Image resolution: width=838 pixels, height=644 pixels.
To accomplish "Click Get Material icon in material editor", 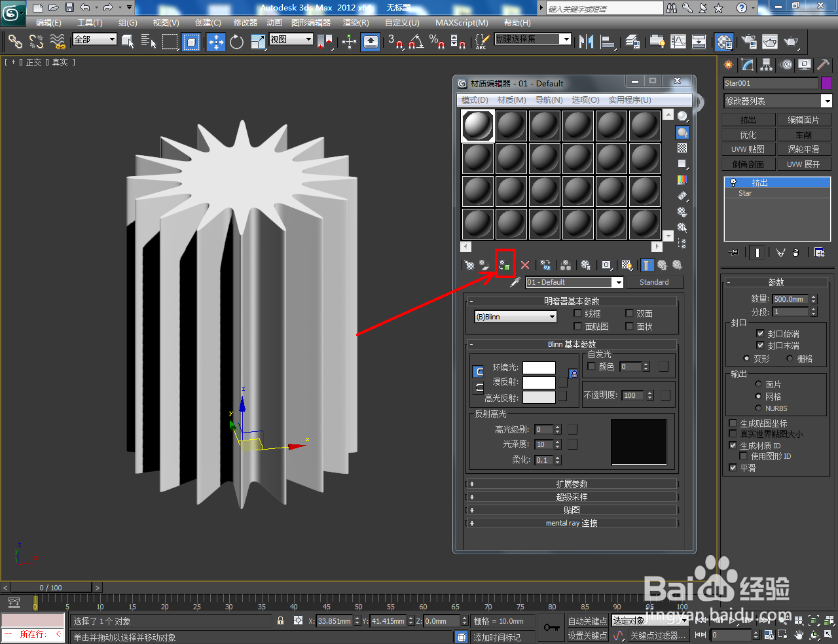I will pyautogui.click(x=469, y=265).
